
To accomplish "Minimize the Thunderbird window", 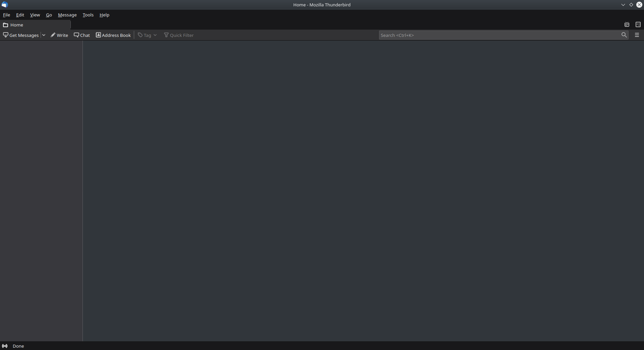I will pos(623,5).
